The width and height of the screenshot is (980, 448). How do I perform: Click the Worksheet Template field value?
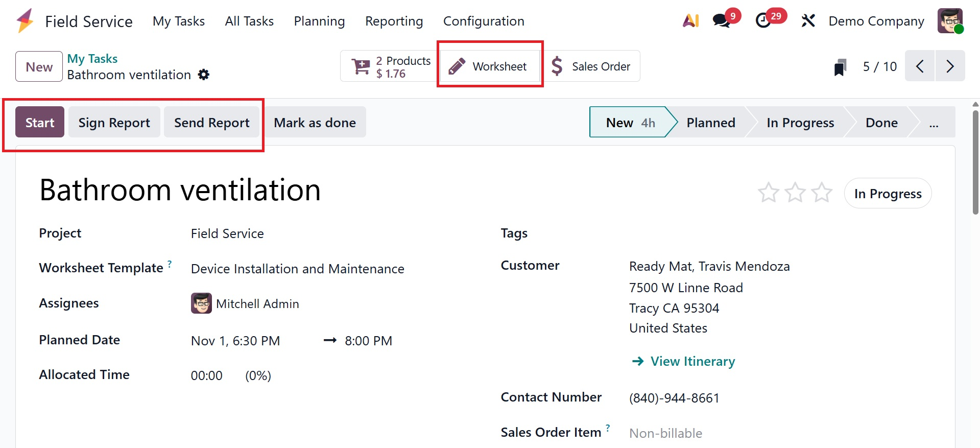click(297, 269)
